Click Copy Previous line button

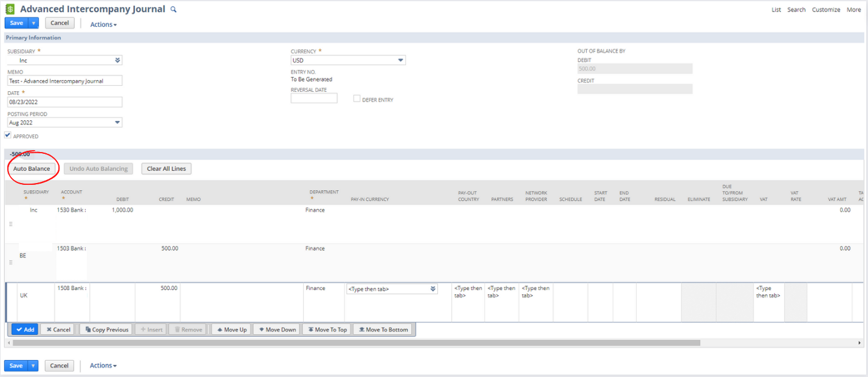(x=106, y=330)
